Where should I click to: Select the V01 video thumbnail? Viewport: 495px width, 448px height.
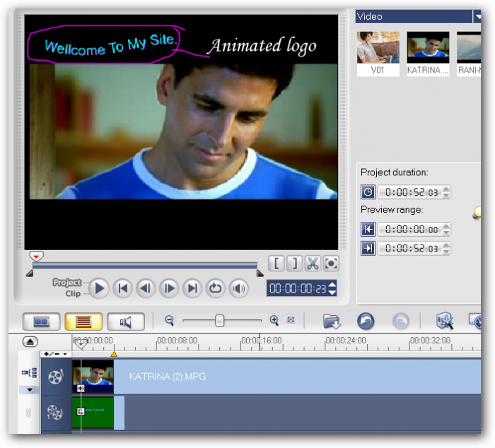tap(378, 54)
